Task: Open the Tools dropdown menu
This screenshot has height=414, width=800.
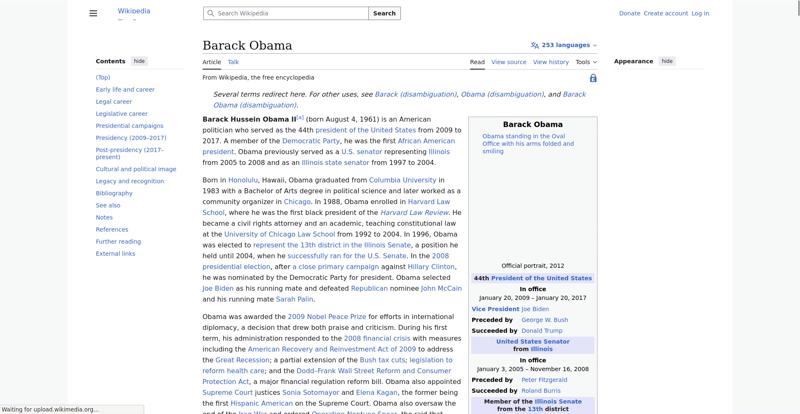Action: coord(586,62)
